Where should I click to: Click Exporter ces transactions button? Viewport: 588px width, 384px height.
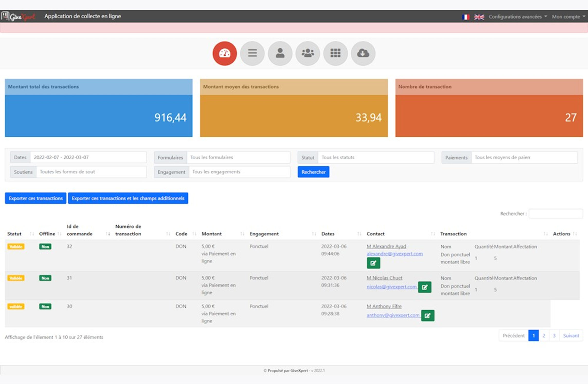coord(35,198)
